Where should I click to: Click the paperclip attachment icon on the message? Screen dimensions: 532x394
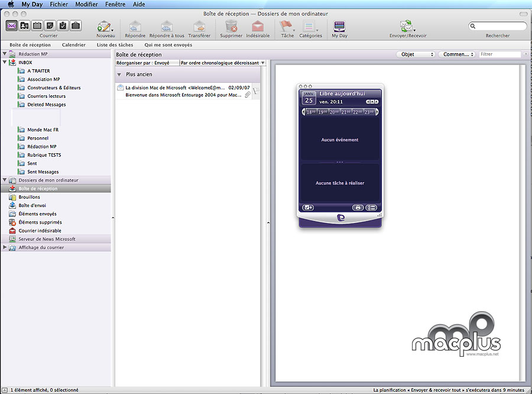248,95
